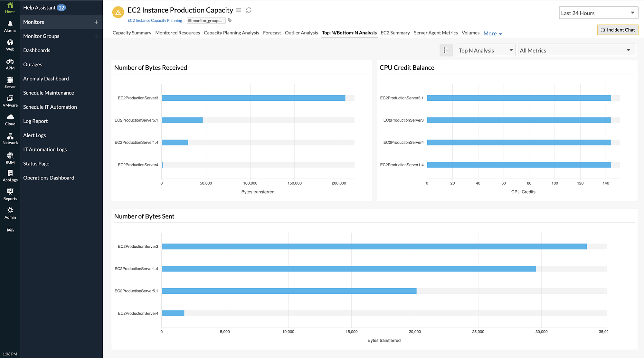Open the Forecast tab
The image size is (644, 358).
click(272, 33)
